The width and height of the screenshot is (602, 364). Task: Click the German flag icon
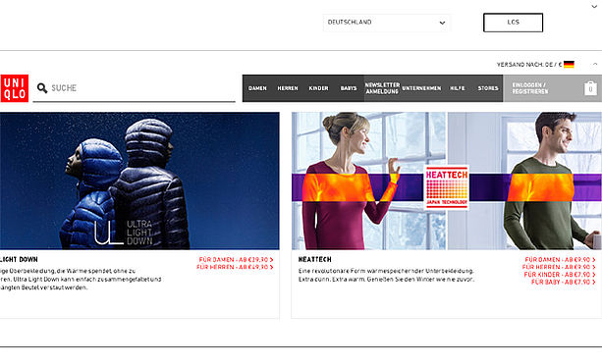click(x=569, y=65)
